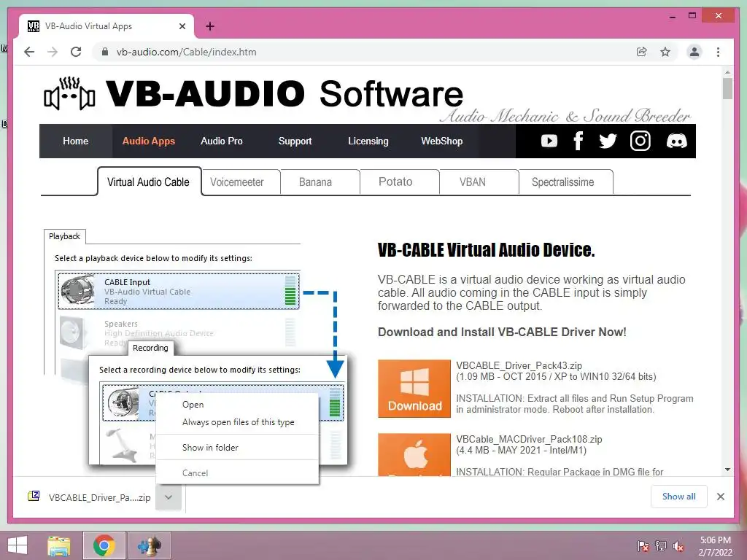Click the network tray icon

pyautogui.click(x=660, y=546)
